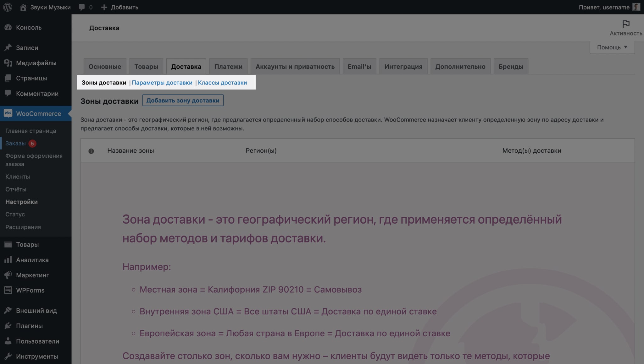Open Форма оформления заказа submenu
The width and height of the screenshot is (644, 364).
click(x=34, y=160)
